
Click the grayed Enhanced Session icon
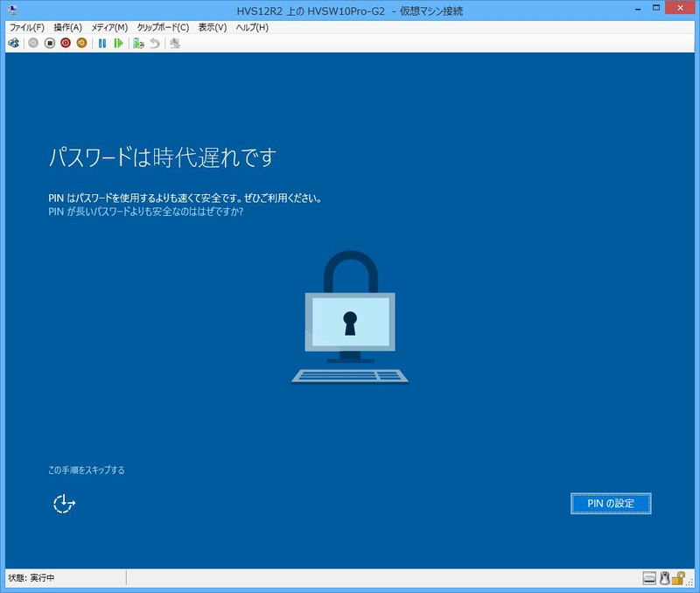click(175, 43)
